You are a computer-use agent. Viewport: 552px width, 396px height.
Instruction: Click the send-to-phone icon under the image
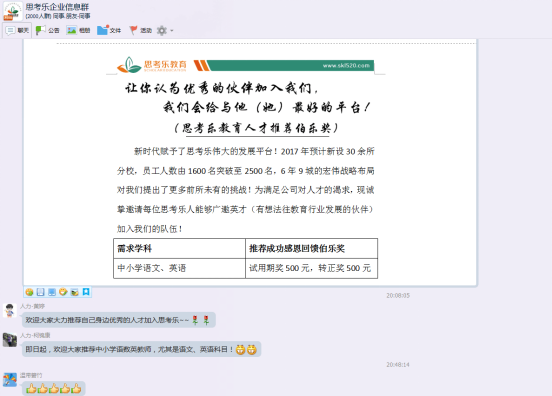pyautogui.click(x=40, y=292)
